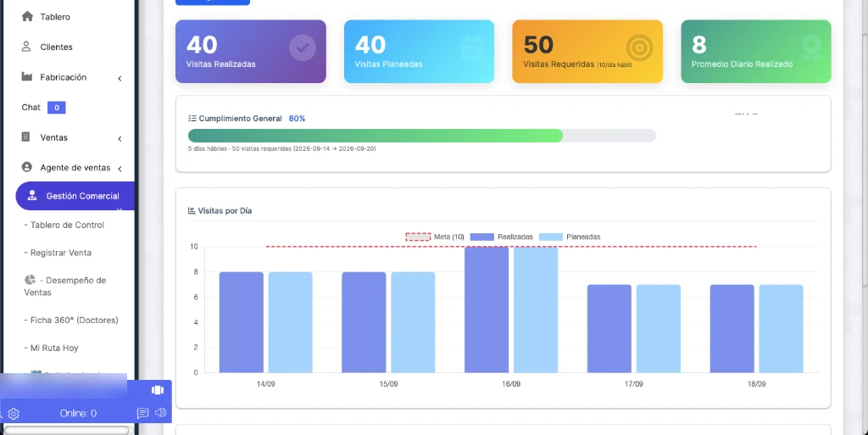
Task: Collapse the Gestión Comercial submenu arrow
Action: click(x=119, y=209)
